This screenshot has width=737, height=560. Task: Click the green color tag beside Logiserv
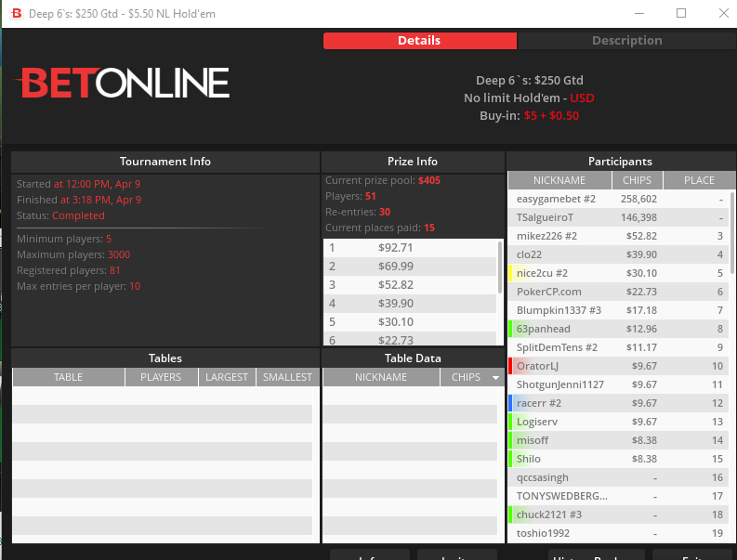pos(510,422)
